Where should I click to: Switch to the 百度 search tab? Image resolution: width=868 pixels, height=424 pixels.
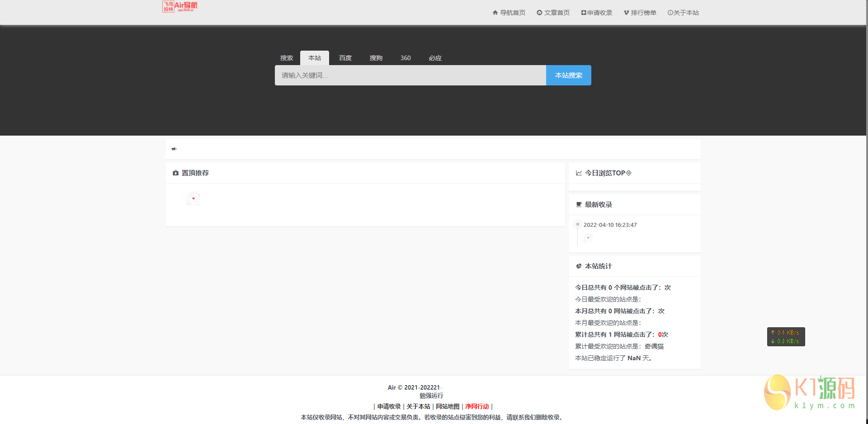(x=345, y=58)
